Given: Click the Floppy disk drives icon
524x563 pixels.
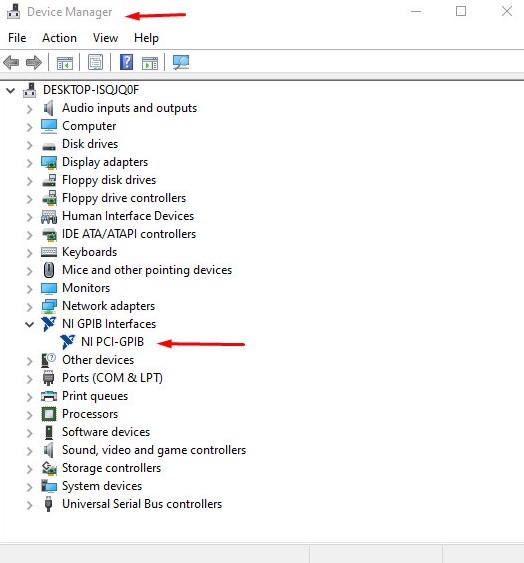Looking at the screenshot, I should (x=49, y=180).
